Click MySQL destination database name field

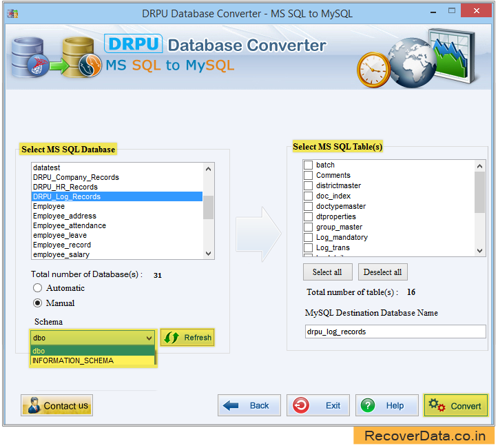[395, 332]
